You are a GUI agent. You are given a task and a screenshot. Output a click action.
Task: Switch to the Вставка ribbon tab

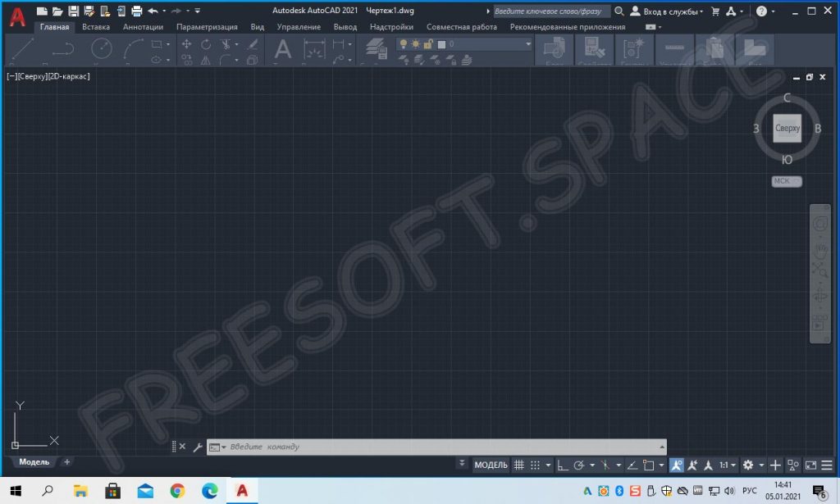click(96, 27)
